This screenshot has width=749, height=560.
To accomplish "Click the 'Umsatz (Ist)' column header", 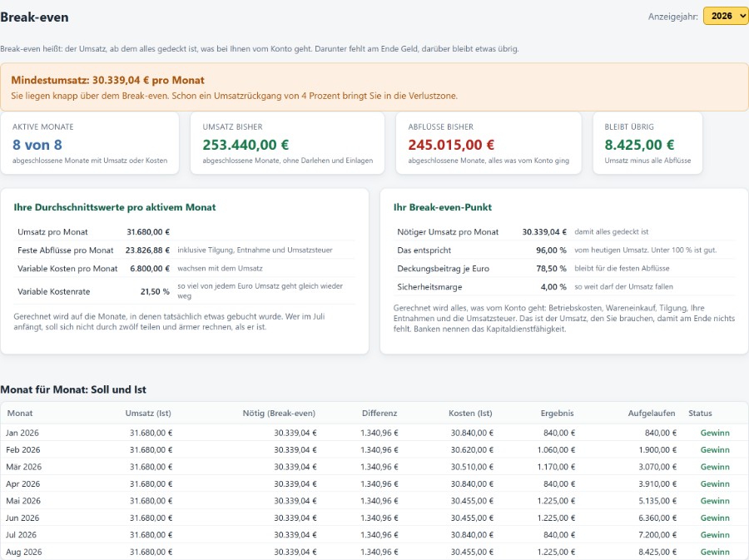I will [148, 414].
